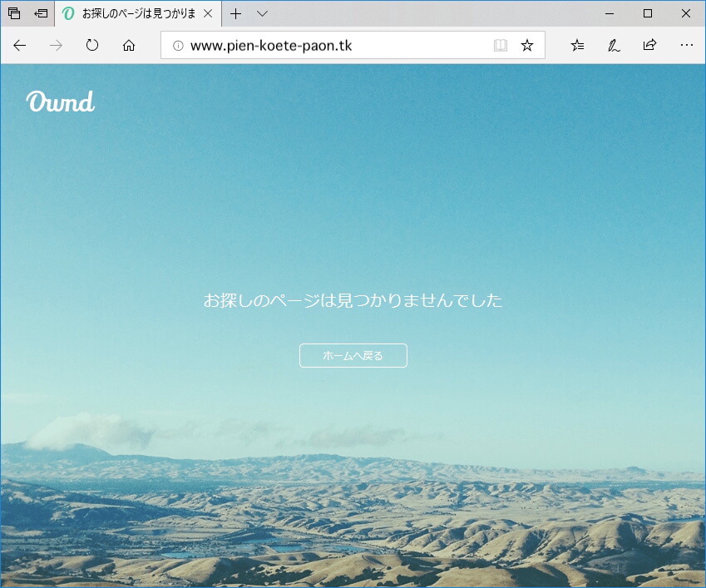Viewport: 706px width, 588px height.
Task: Open the favorites hub
Action: [x=577, y=45]
